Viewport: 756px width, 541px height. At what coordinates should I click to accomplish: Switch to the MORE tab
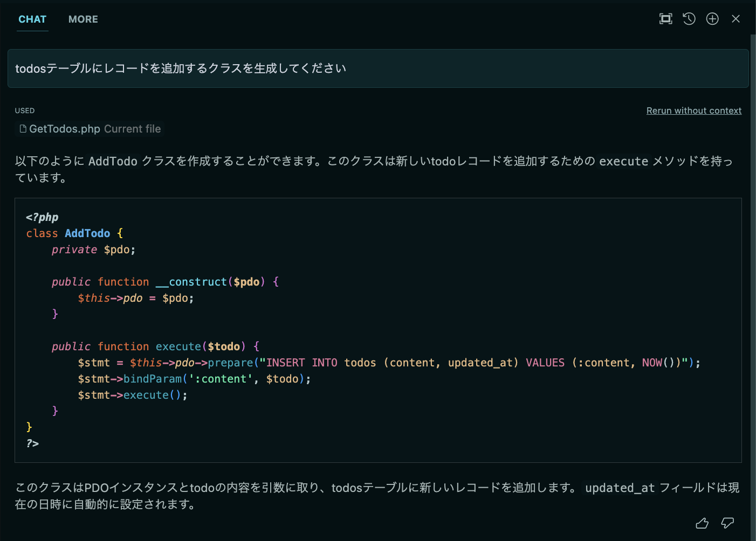click(83, 19)
